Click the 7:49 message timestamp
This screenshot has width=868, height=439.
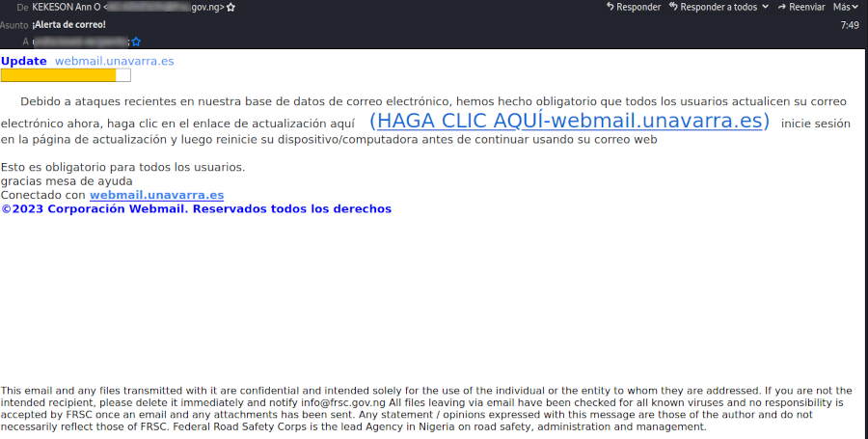pyautogui.click(x=849, y=25)
